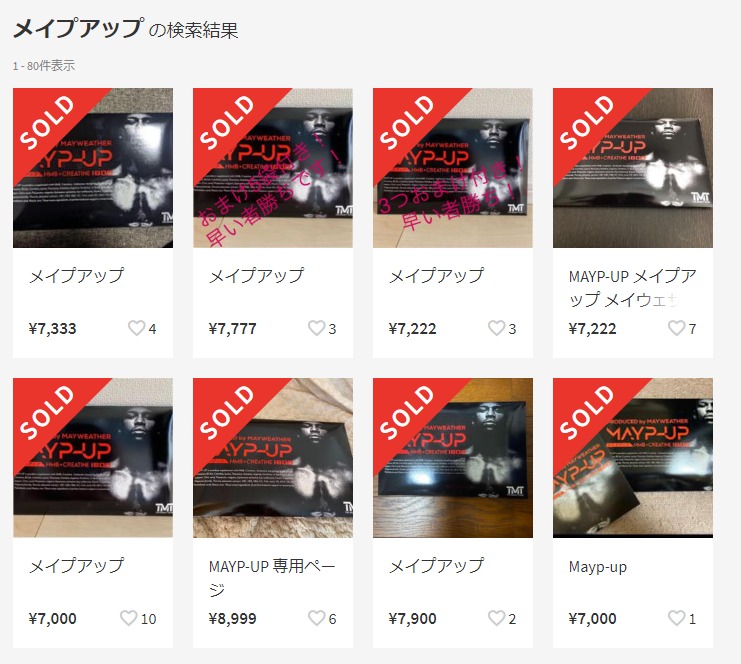Open MAYP-UP 専用ページ listing title
Image resolution: width=741 pixels, height=664 pixels.
click(272, 578)
